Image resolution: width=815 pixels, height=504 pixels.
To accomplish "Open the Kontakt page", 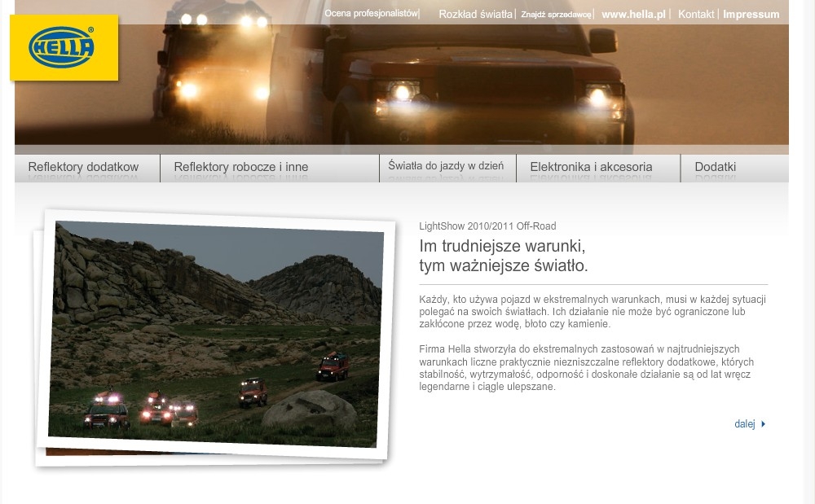I will pos(696,15).
